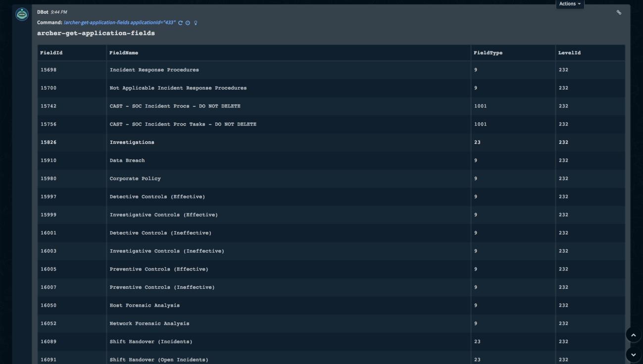
Task: Click FieldType 23 in row 16089
Action: pyautogui.click(x=477, y=342)
